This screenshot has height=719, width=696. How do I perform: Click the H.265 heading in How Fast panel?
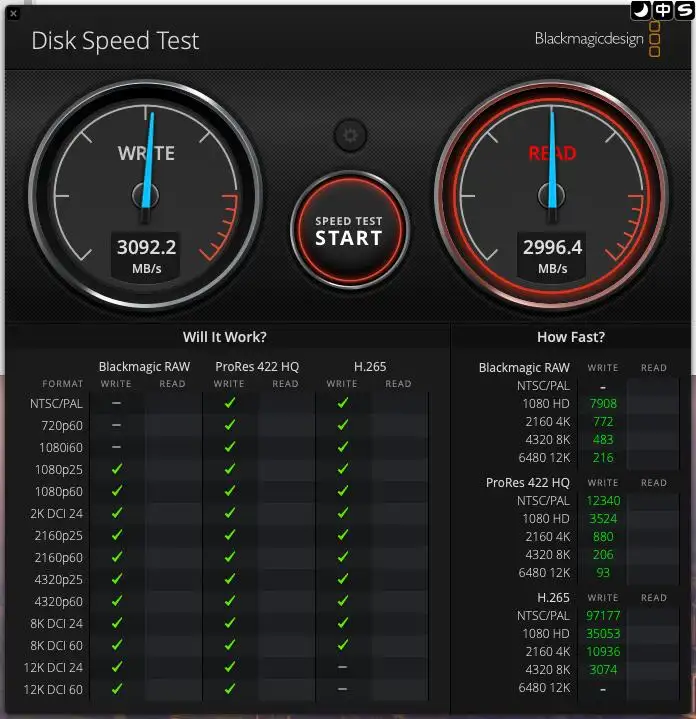pyautogui.click(x=553, y=597)
